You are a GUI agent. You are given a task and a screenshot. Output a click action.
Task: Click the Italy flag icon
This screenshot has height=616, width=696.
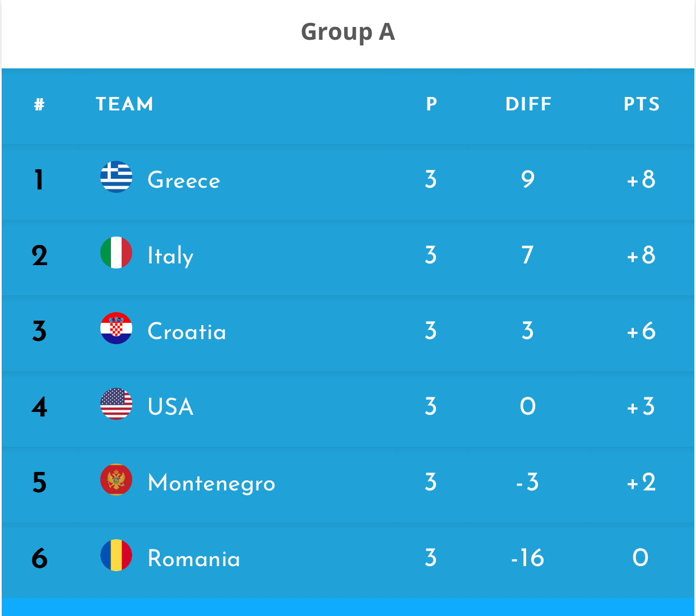(x=117, y=253)
